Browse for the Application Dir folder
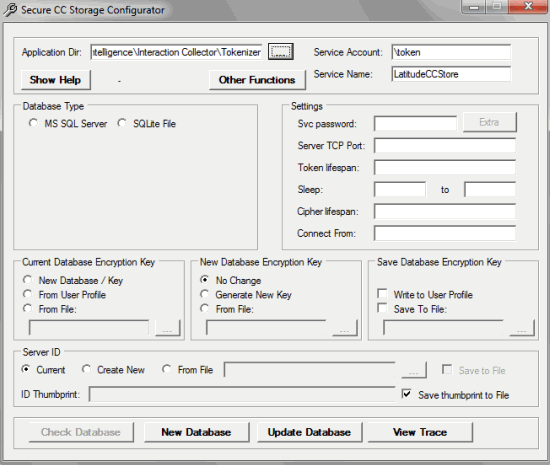This screenshot has width=550, height=465. (281, 52)
